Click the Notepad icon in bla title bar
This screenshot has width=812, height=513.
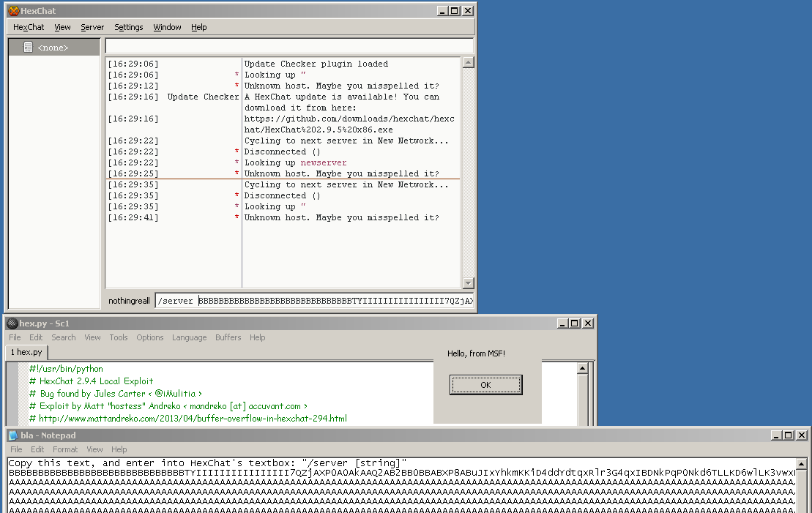click(x=13, y=435)
